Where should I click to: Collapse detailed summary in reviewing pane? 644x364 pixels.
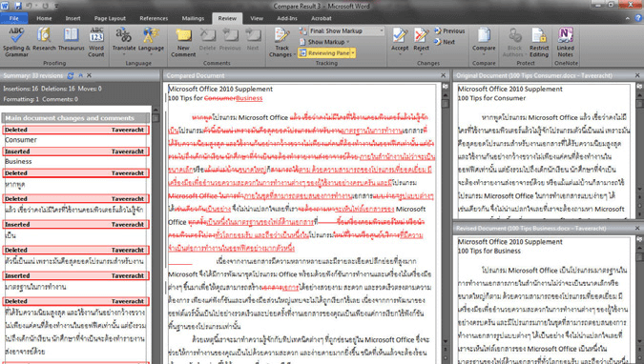pyautogui.click(x=80, y=75)
